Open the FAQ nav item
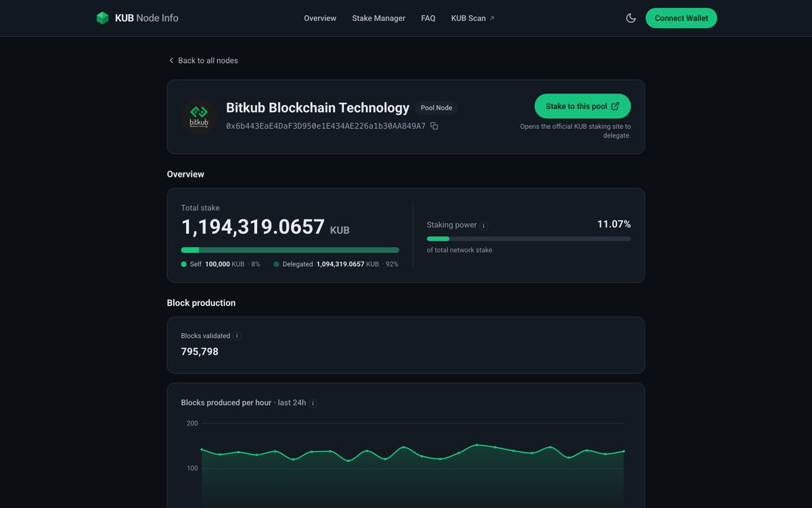The height and width of the screenshot is (508, 812). pyautogui.click(x=428, y=18)
